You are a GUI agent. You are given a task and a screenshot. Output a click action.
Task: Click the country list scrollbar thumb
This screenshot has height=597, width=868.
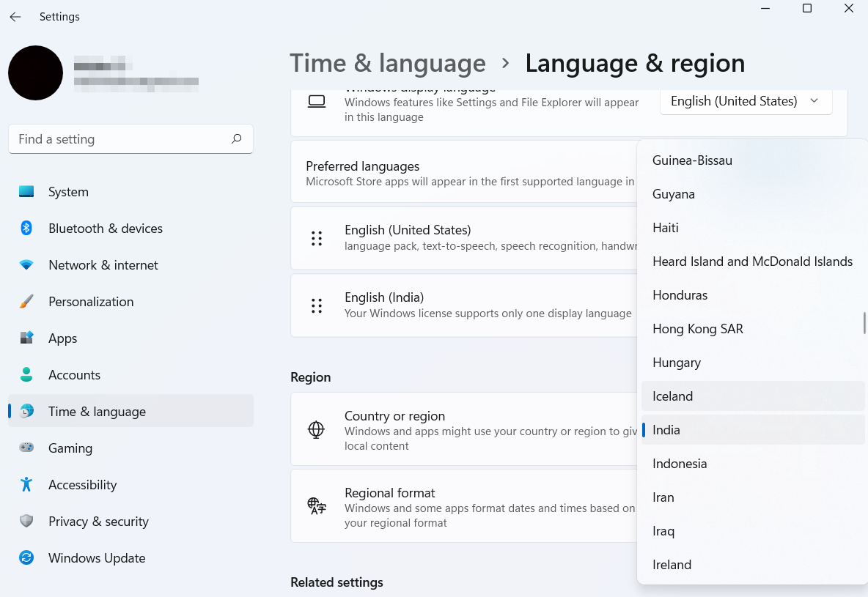pos(864,322)
